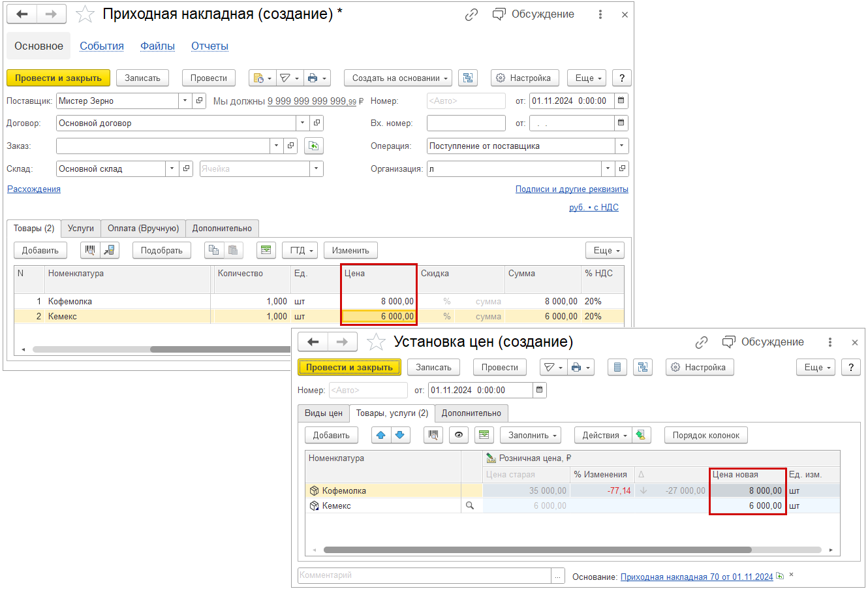
Task: Open Поставщик Мистер Зерно card icon
Action: pos(200,101)
